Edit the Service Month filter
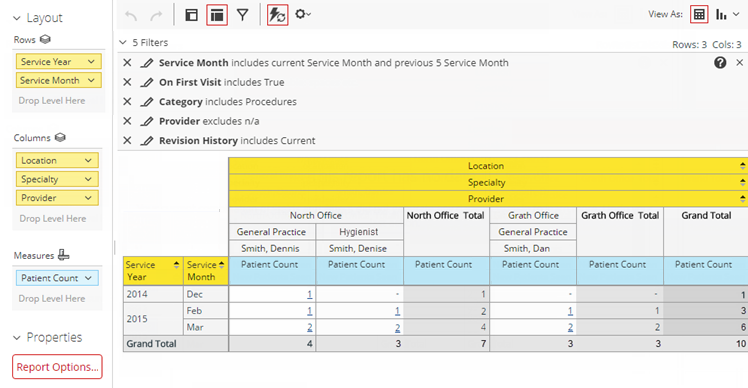Image resolution: width=748 pixels, height=388 pixels. [x=147, y=63]
